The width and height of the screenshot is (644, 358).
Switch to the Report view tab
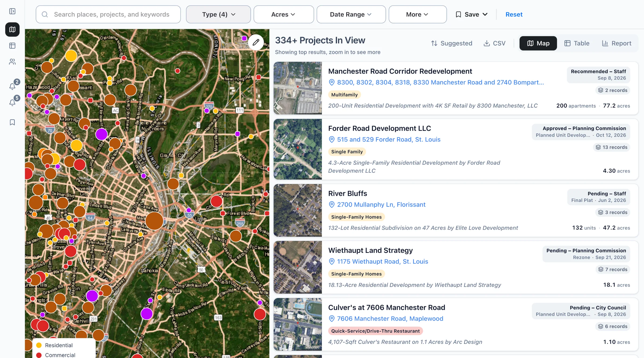617,43
